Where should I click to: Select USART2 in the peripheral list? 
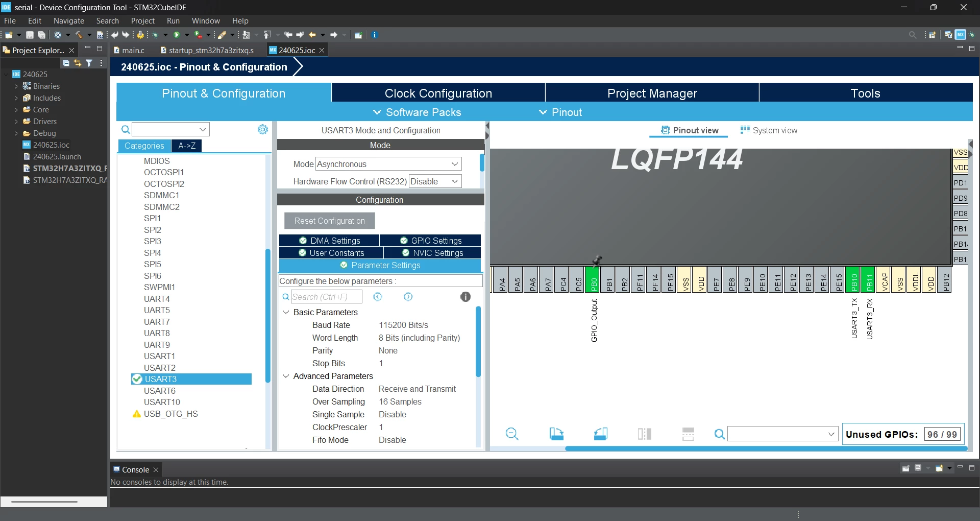coord(160,368)
